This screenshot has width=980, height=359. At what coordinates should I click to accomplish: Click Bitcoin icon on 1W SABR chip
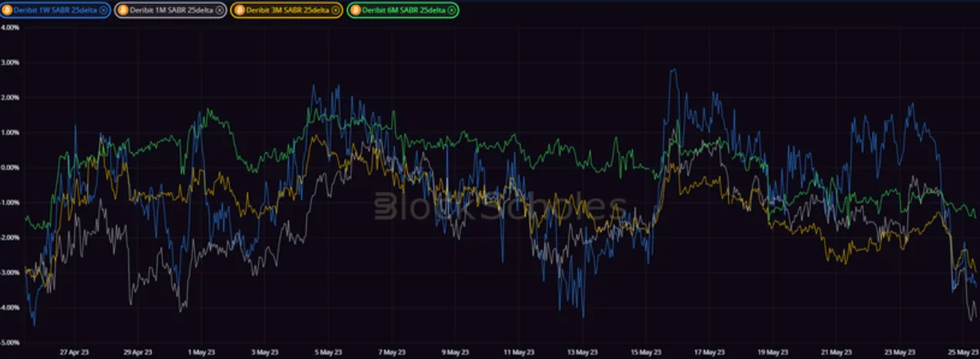click(x=8, y=10)
